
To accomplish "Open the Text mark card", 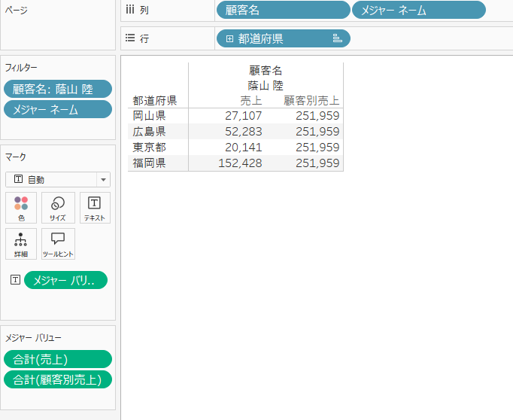I will (x=95, y=208).
